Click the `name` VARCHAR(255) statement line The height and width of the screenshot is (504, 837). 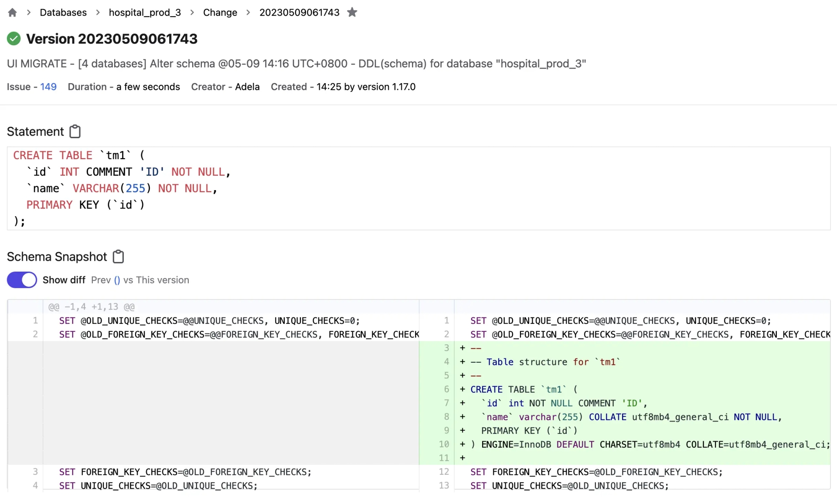tap(122, 188)
